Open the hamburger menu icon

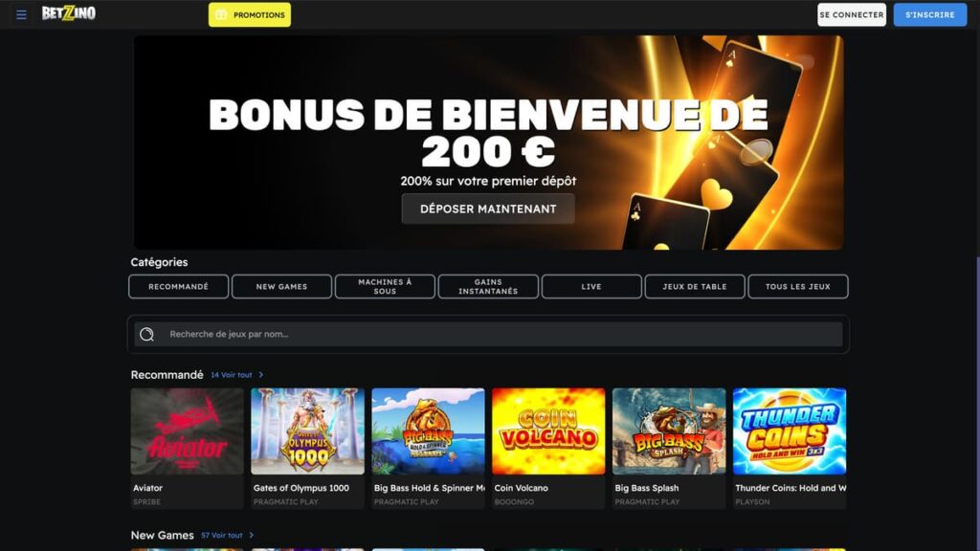pyautogui.click(x=21, y=14)
